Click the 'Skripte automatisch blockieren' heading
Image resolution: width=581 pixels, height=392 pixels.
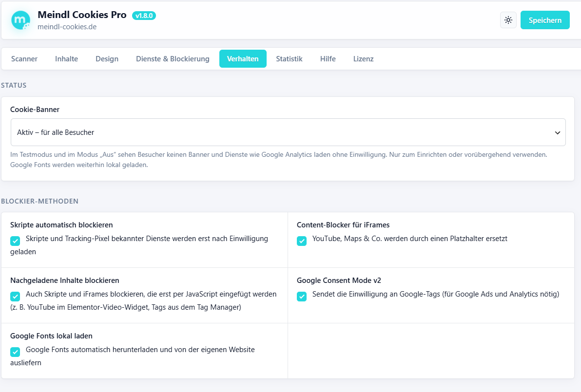click(61, 225)
